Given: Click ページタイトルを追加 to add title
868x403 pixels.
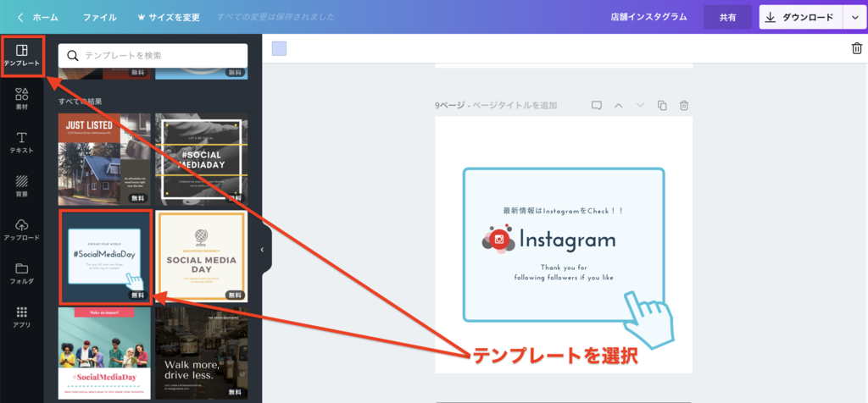Looking at the screenshot, I should pos(515,105).
